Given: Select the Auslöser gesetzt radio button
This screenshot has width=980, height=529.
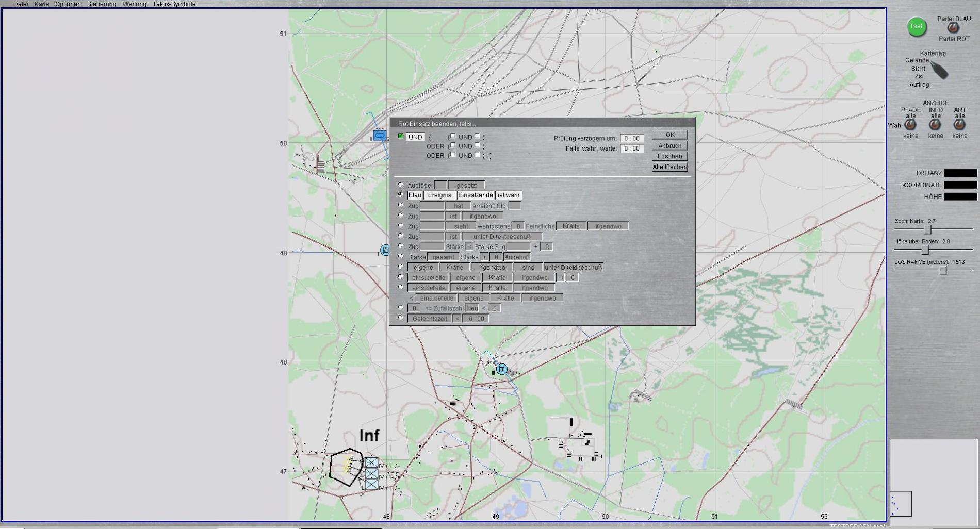Looking at the screenshot, I should click(401, 185).
